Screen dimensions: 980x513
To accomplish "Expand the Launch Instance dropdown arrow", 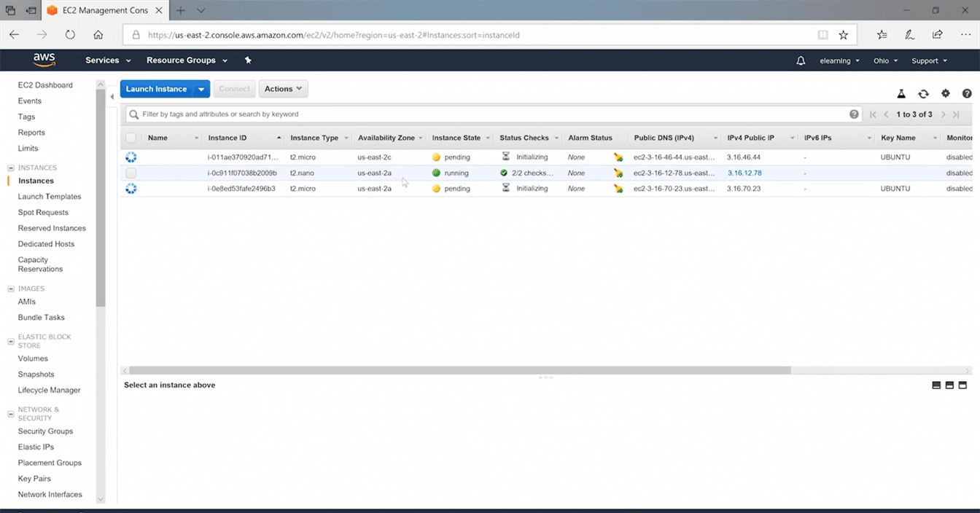I will (201, 89).
